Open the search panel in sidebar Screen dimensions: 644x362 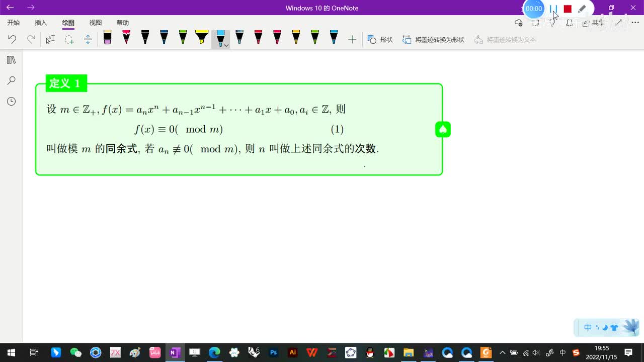click(x=11, y=80)
